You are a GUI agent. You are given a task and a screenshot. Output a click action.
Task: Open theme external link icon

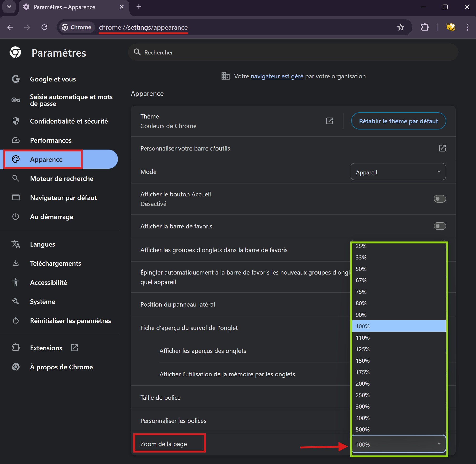click(329, 121)
